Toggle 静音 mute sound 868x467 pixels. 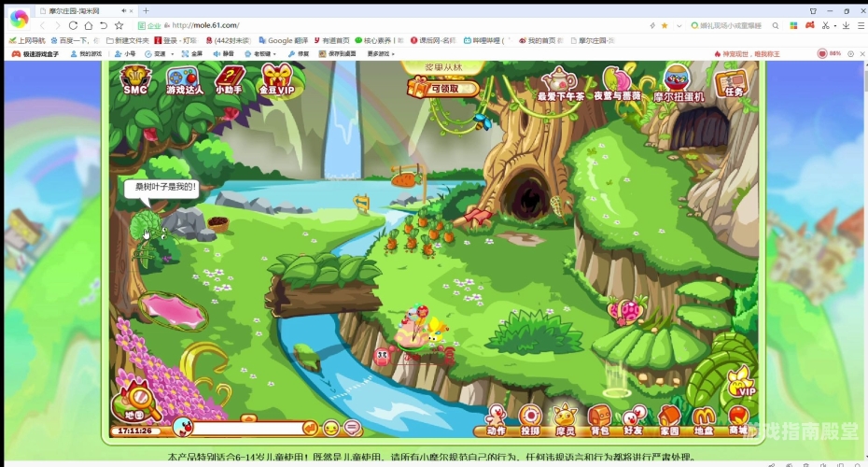224,54
